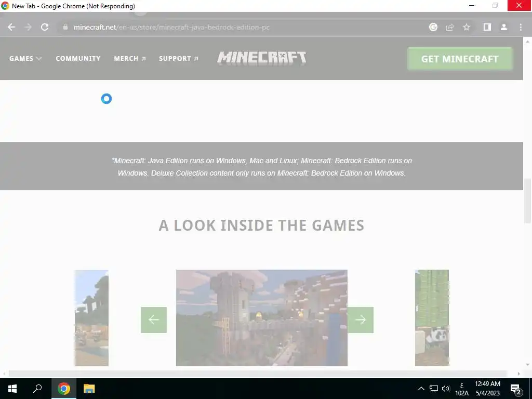Click the minecraft.net address bar URL
Viewport: 532px width, 399px height.
click(x=171, y=27)
